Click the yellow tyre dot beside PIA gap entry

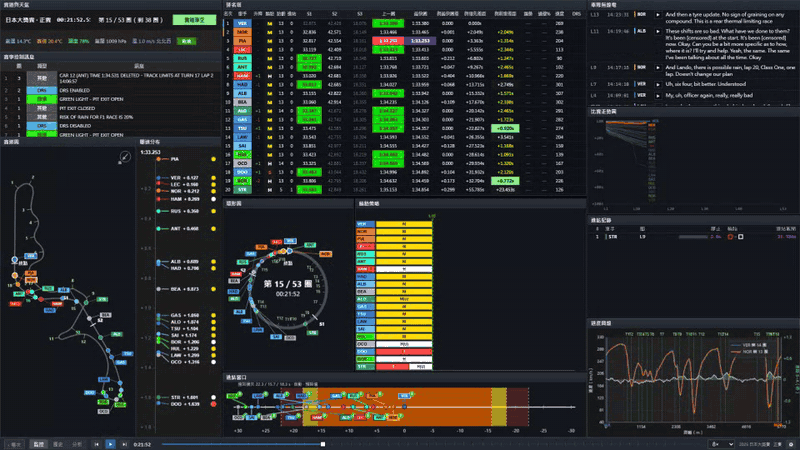pos(213,159)
